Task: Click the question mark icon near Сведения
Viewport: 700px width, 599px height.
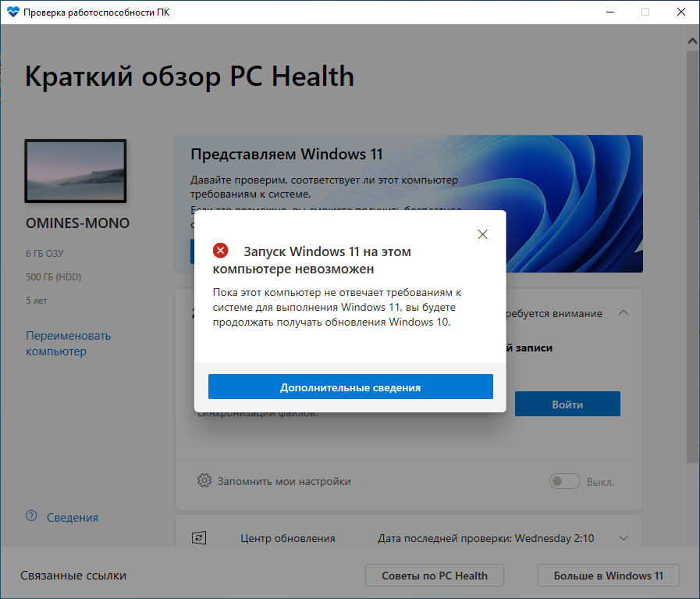Action: click(31, 516)
